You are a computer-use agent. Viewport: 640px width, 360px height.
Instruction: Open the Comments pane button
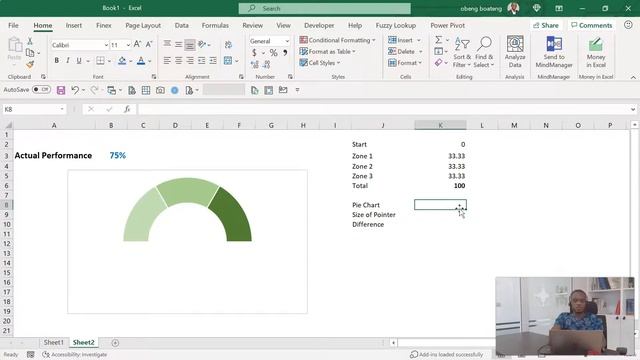coord(591,25)
